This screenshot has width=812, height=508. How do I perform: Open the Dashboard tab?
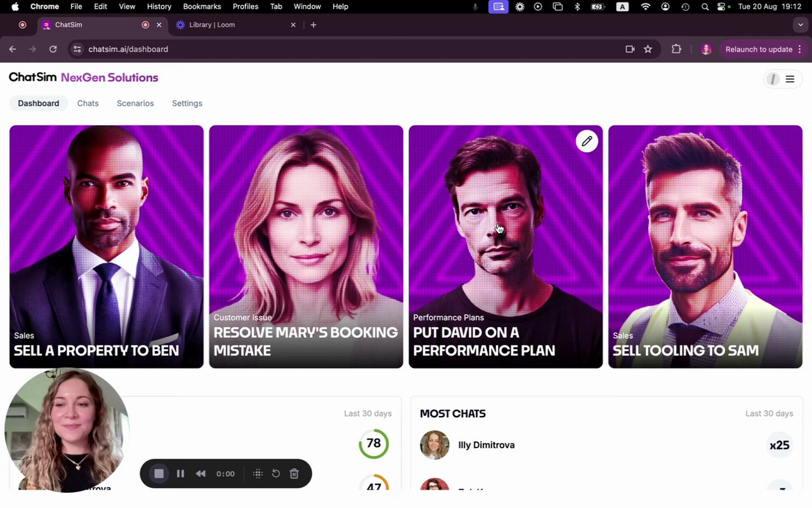coord(39,104)
